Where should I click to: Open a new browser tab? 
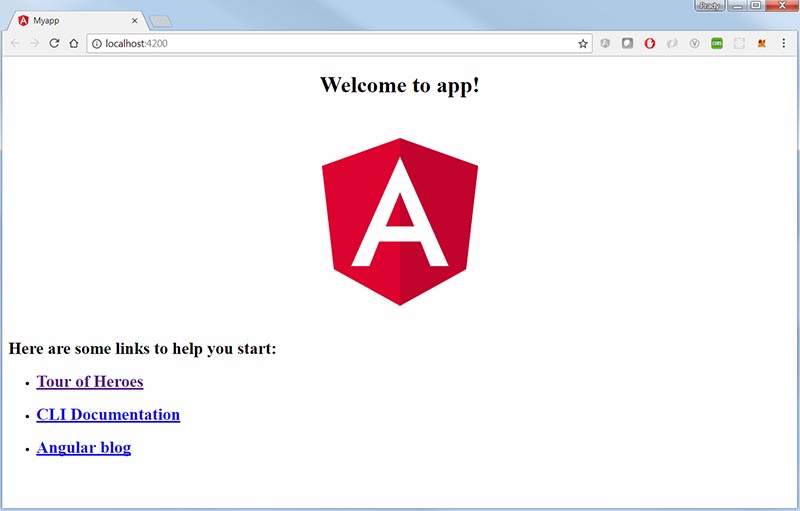coord(161,21)
